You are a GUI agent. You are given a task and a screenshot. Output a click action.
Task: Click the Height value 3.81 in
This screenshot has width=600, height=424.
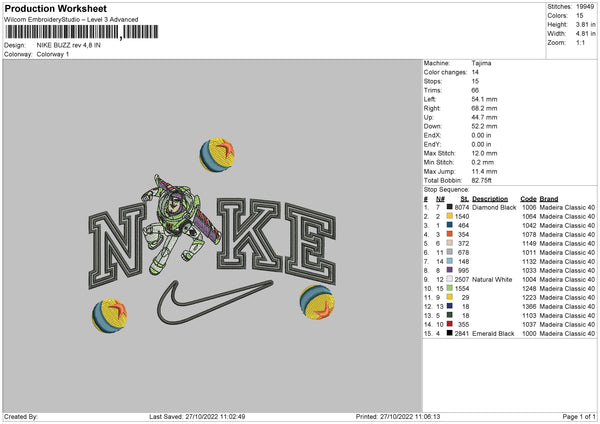[585, 24]
